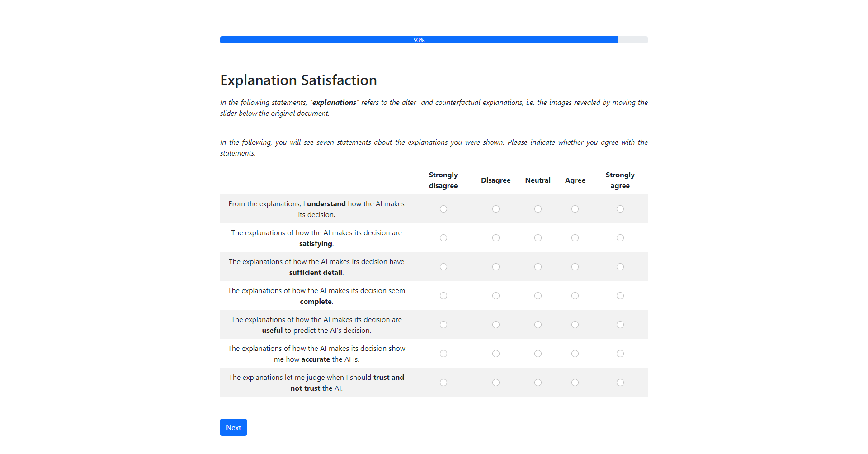Click the Explanation Satisfaction heading
The height and width of the screenshot is (454, 868).
[x=298, y=80]
